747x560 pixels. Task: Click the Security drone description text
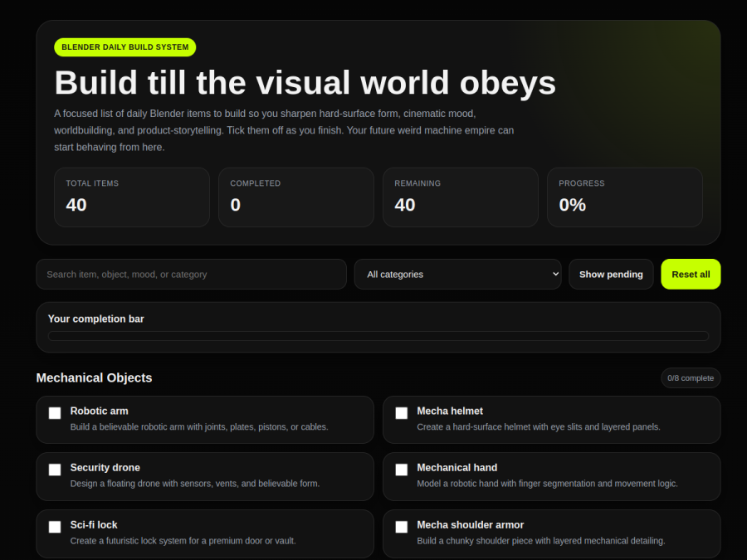pos(195,484)
